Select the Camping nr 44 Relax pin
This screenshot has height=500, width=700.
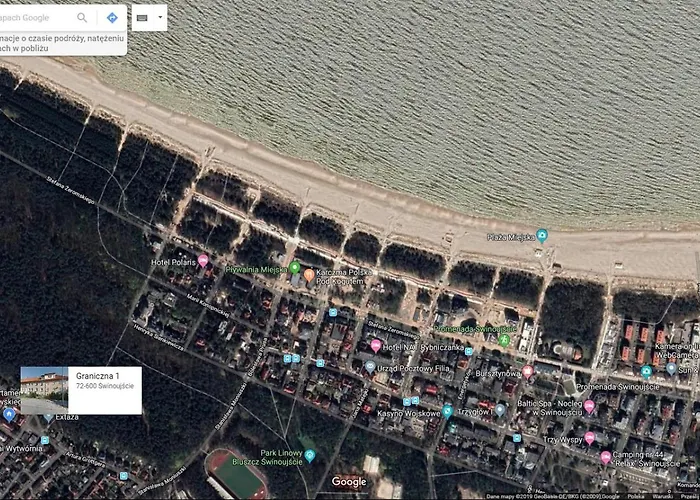click(x=605, y=458)
